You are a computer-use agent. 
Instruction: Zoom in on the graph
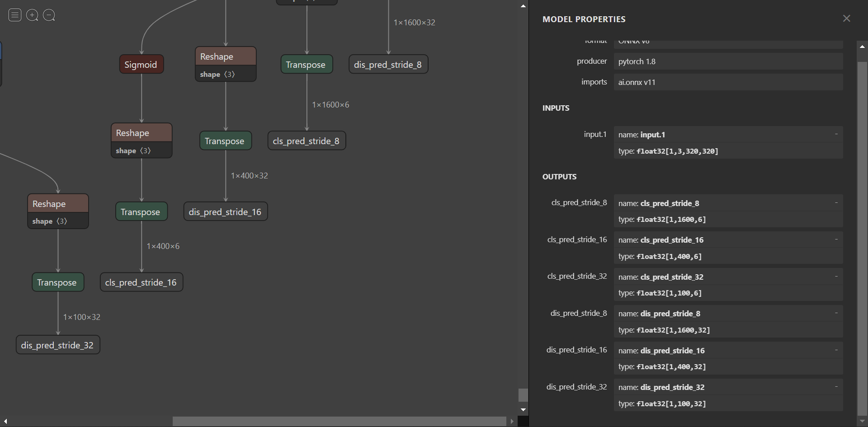32,15
